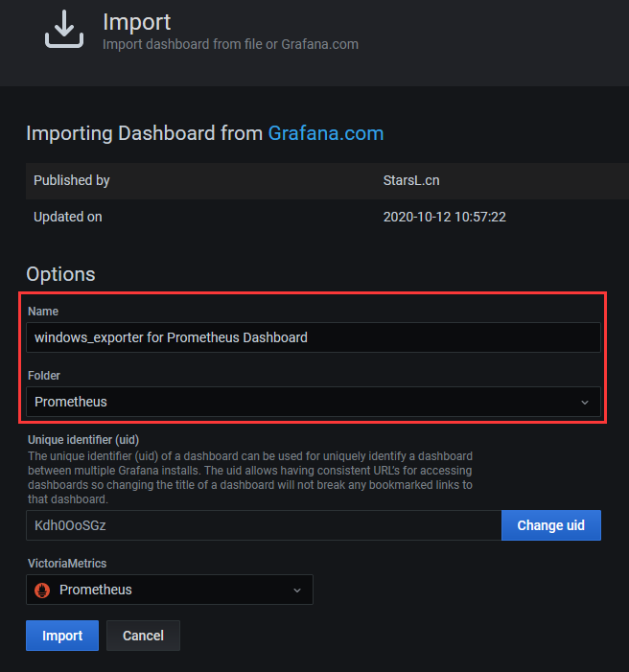Screen dimensions: 629x672
Task: Click the Change uid button
Action: (551, 525)
